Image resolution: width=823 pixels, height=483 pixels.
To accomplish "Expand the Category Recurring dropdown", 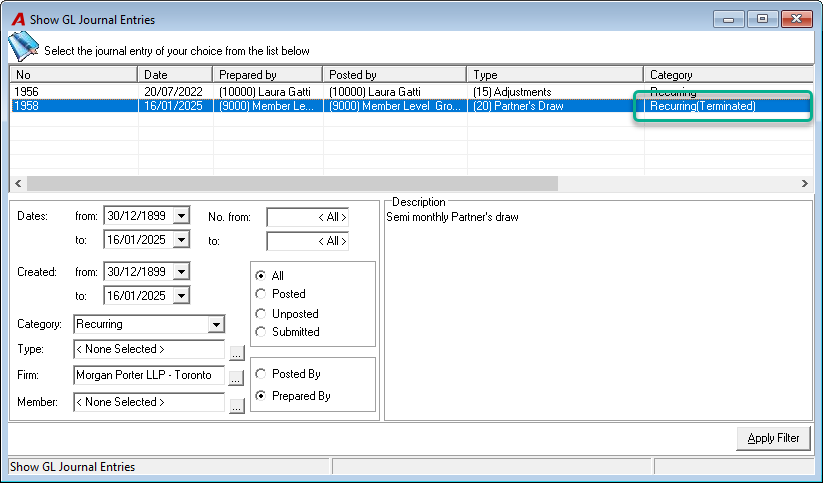I will [x=216, y=324].
